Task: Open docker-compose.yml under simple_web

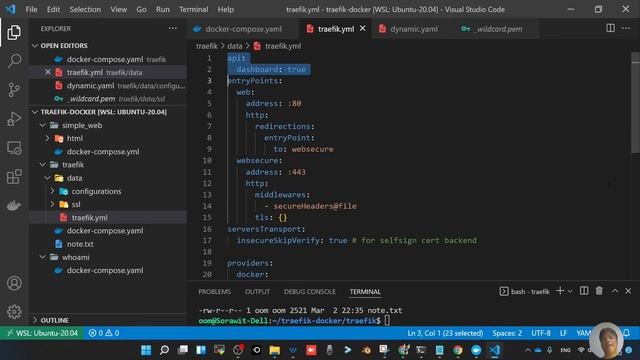Action: (x=108, y=151)
